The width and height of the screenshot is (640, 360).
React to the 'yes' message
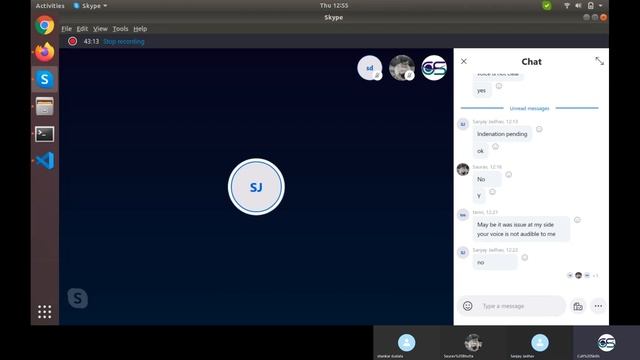coord(499,86)
